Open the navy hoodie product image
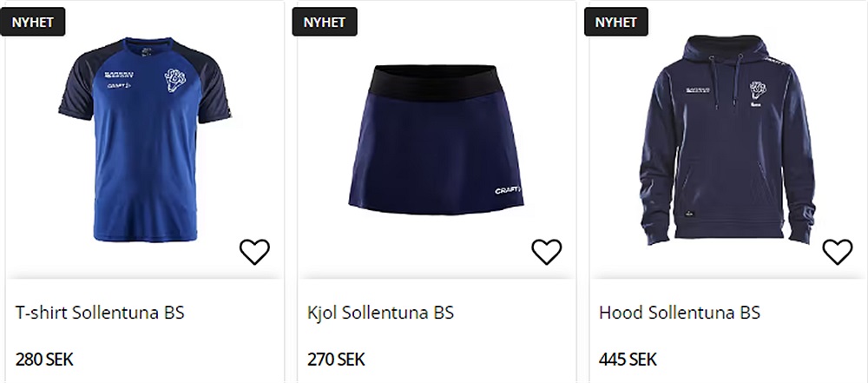Image resolution: width=868 pixels, height=383 pixels. point(727,140)
